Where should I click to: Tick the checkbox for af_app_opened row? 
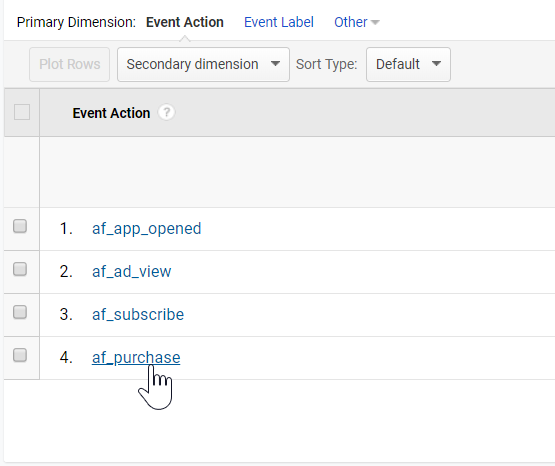coord(20,226)
